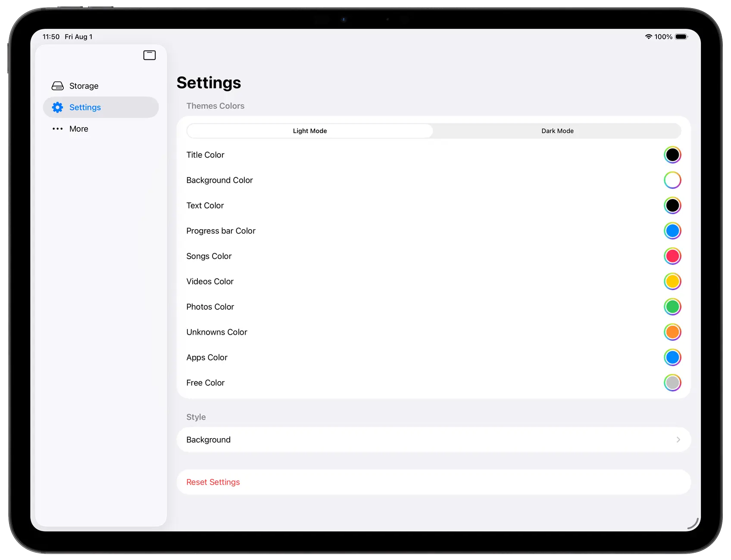Tap the 11:50 clock in status bar
This screenshot has width=731, height=560.
click(x=51, y=37)
